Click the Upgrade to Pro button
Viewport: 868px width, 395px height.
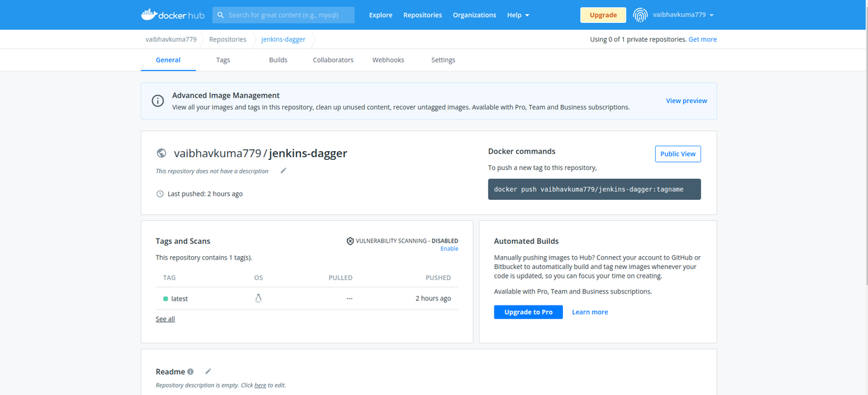tap(528, 312)
